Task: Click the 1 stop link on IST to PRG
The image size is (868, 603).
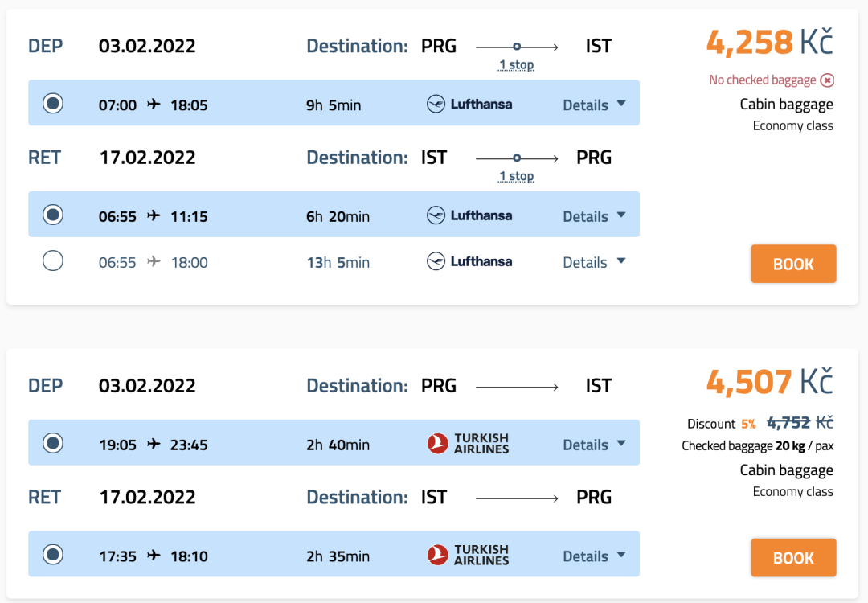Action: [x=516, y=176]
